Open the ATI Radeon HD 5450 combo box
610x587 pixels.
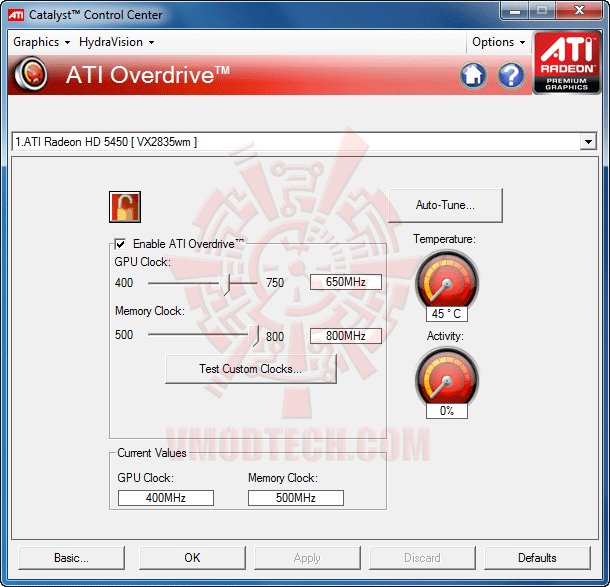pyautogui.click(x=304, y=142)
